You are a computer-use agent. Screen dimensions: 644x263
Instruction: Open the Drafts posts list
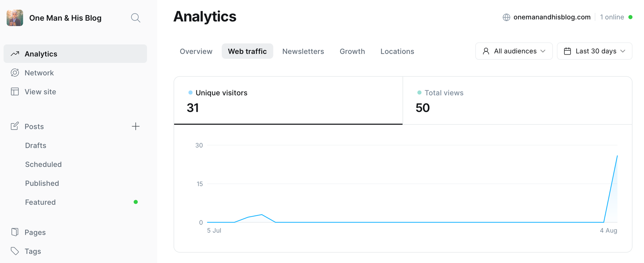[36, 145]
